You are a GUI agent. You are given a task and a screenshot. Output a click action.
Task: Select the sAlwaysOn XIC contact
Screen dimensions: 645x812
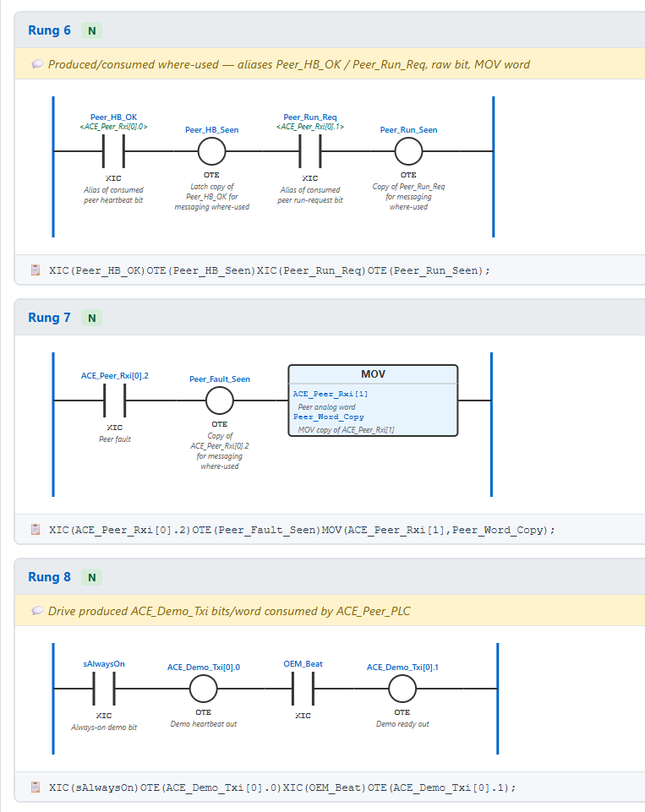[x=104, y=689]
